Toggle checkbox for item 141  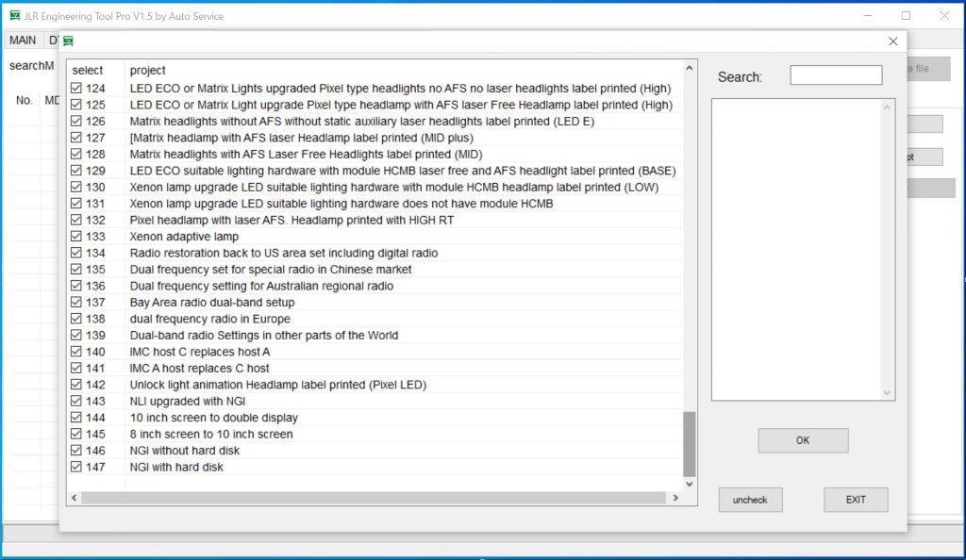pyautogui.click(x=75, y=368)
